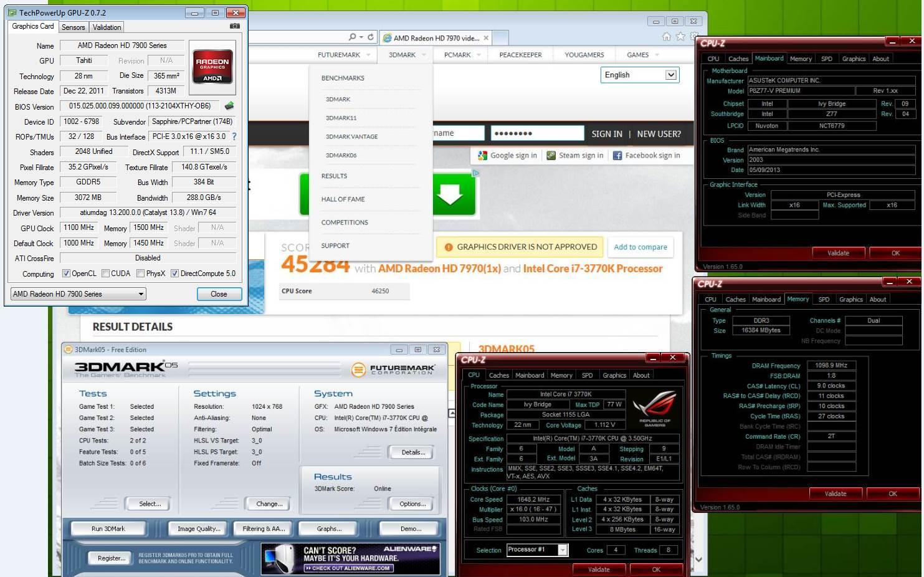The width and height of the screenshot is (924, 577).
Task: Click Select... button under Tests
Action: coord(150,503)
